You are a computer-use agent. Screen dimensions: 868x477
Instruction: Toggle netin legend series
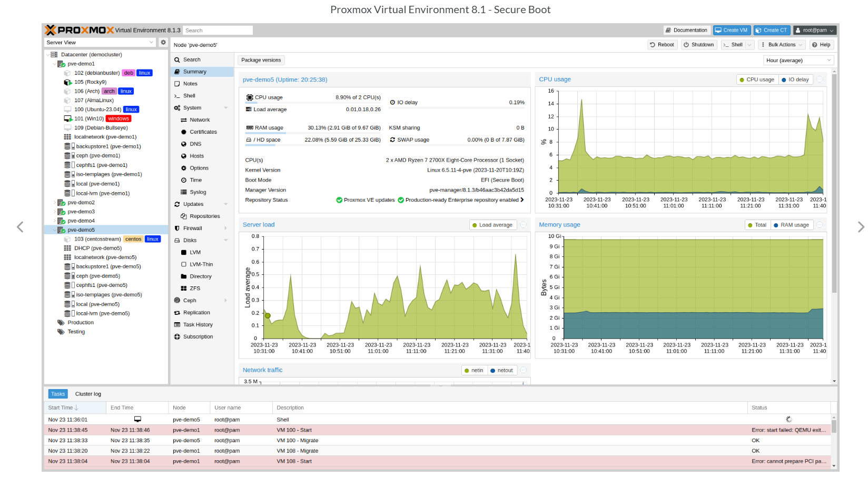[x=474, y=371]
